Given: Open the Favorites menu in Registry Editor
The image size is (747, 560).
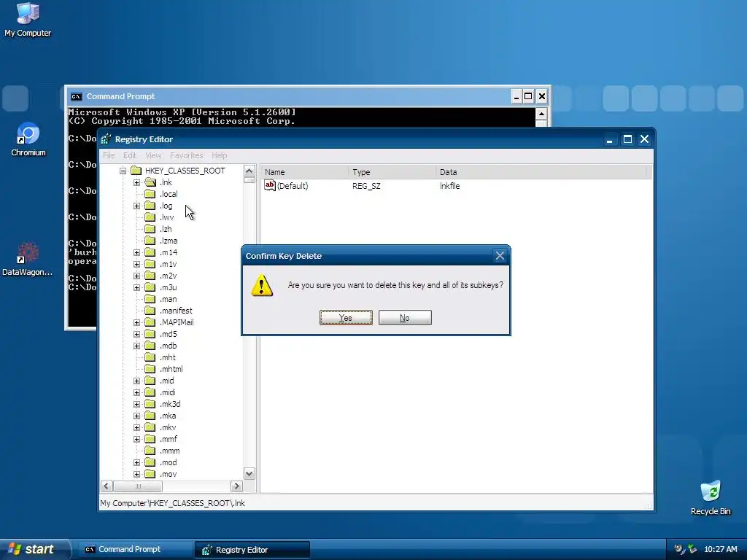Looking at the screenshot, I should tap(186, 155).
